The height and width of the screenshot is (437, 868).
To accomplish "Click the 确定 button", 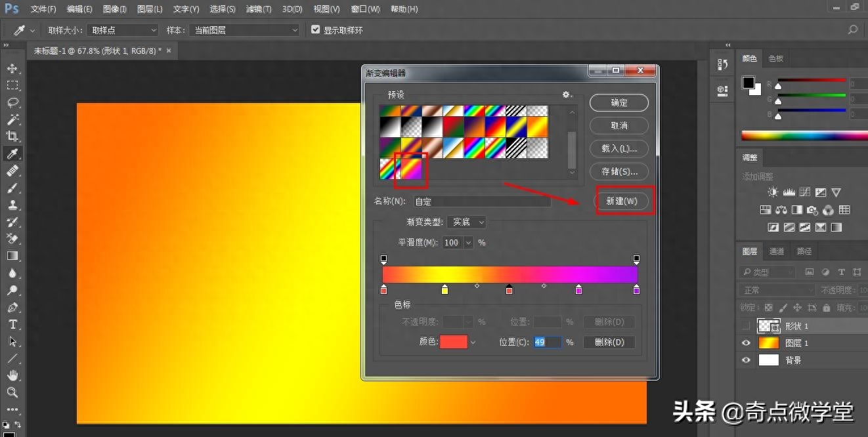I will pos(618,102).
